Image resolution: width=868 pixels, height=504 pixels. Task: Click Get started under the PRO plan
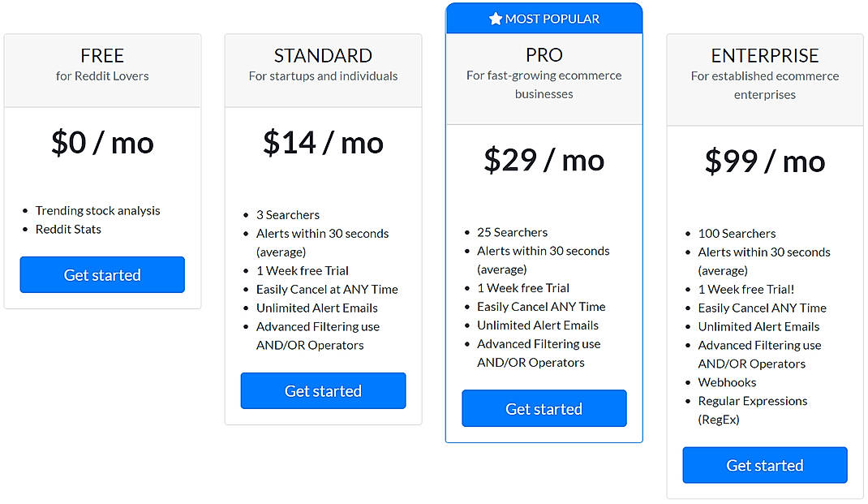(544, 408)
